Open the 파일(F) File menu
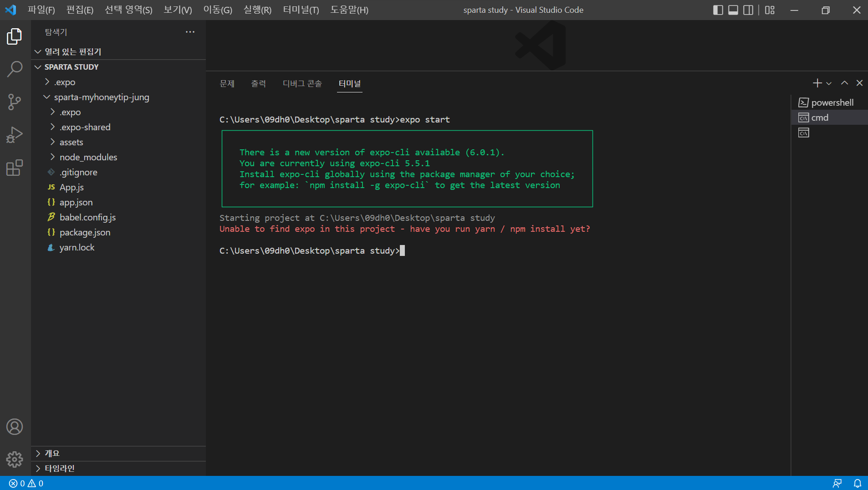The width and height of the screenshot is (868, 490). (x=41, y=10)
